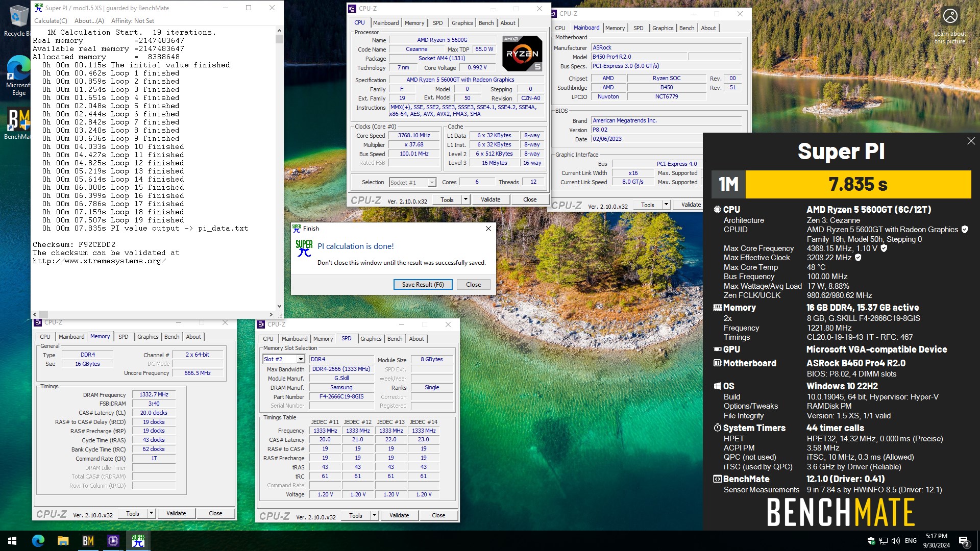Select SPD tab in CPU-Z Memory window
980x551 pixels.
coord(123,337)
